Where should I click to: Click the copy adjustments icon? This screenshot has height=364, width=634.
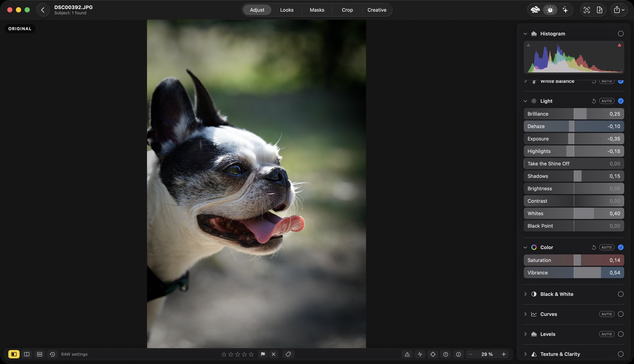click(x=586, y=10)
